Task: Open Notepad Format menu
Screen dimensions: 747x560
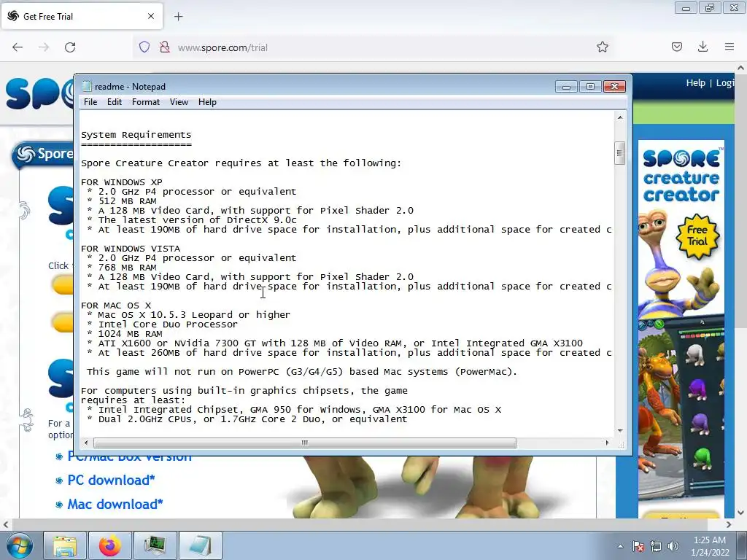Action: pos(146,102)
